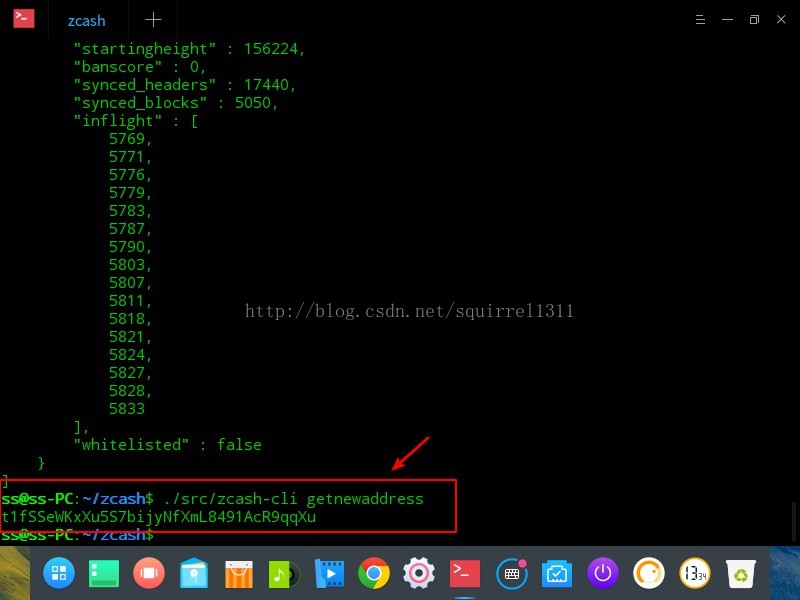The height and width of the screenshot is (600, 800).
Task: Click the inflight value 5803
Action: click(x=130, y=265)
